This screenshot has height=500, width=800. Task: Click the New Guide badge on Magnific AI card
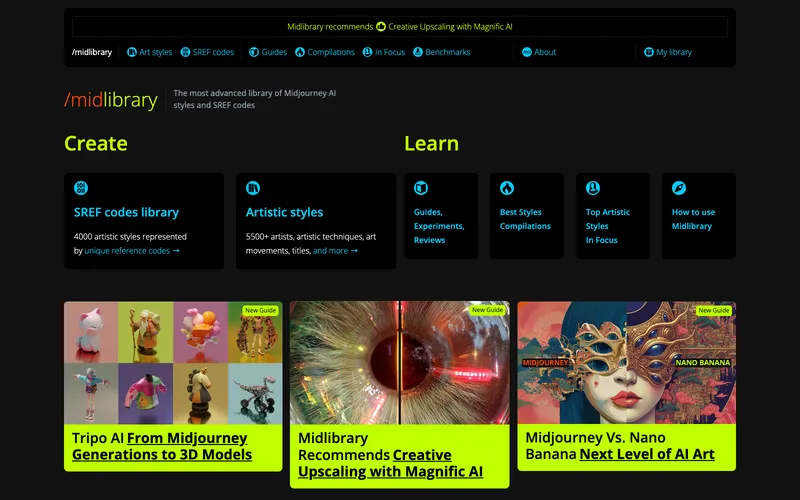[487, 310]
